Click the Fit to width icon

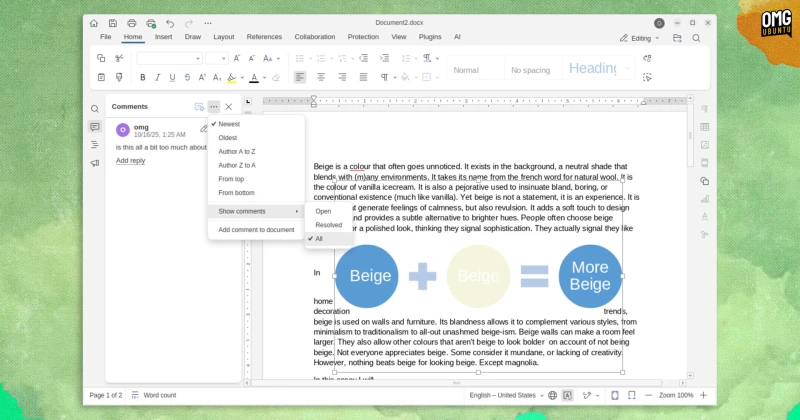633,395
